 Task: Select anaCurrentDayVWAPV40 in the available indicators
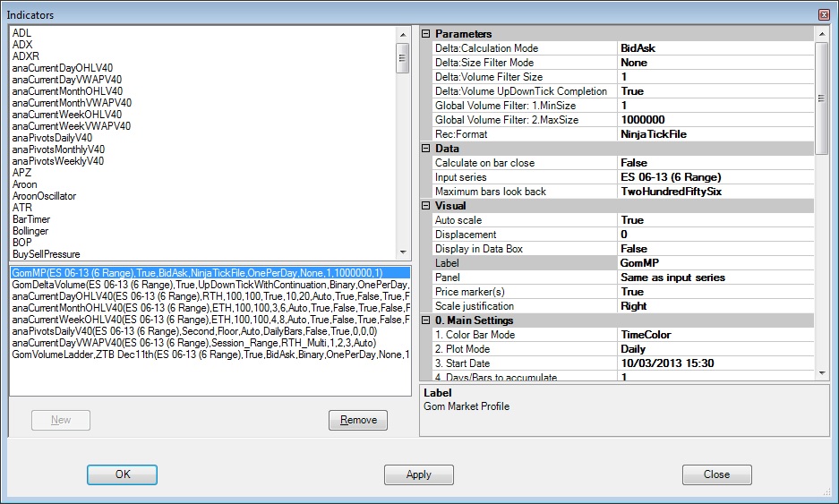67,80
